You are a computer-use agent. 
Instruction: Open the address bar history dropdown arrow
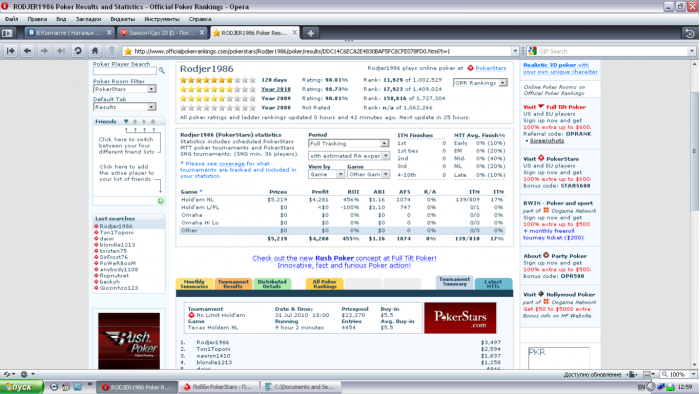[515, 51]
